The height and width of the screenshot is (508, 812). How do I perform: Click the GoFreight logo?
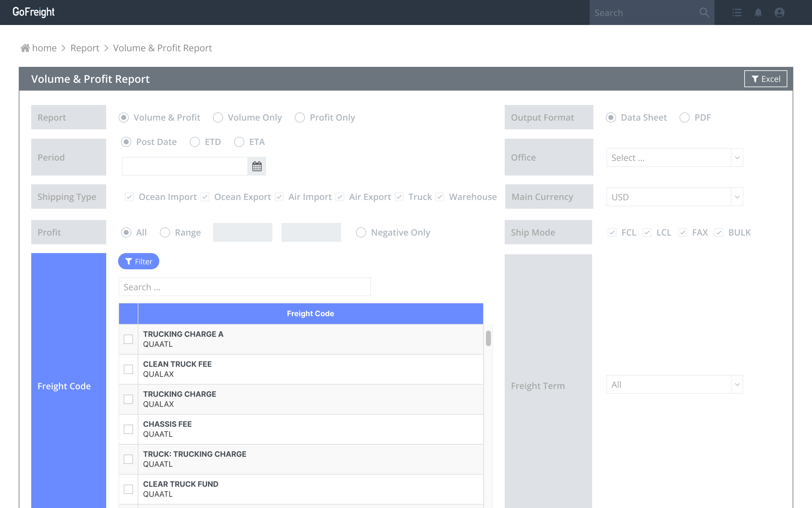(x=34, y=12)
